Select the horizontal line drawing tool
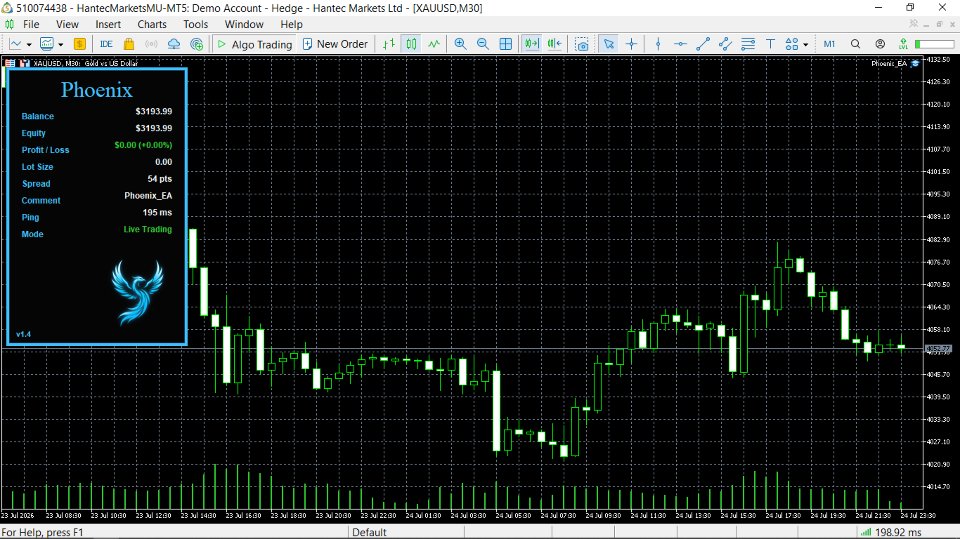This screenshot has height=539, width=960. click(x=680, y=44)
